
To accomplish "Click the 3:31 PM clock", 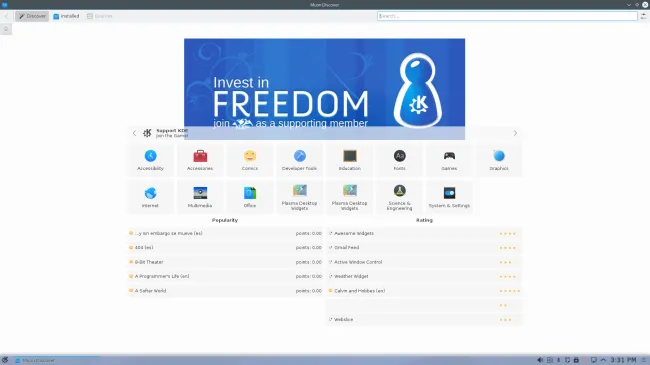I will tap(623, 360).
